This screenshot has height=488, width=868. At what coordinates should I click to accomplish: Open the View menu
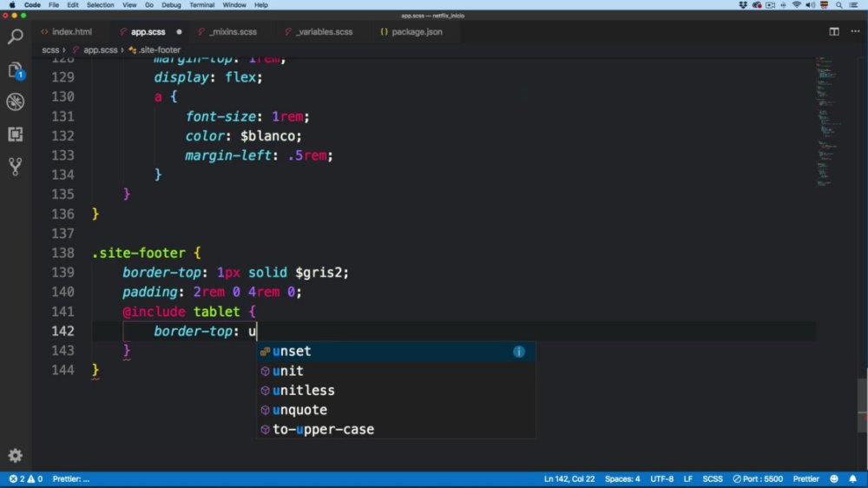[129, 5]
